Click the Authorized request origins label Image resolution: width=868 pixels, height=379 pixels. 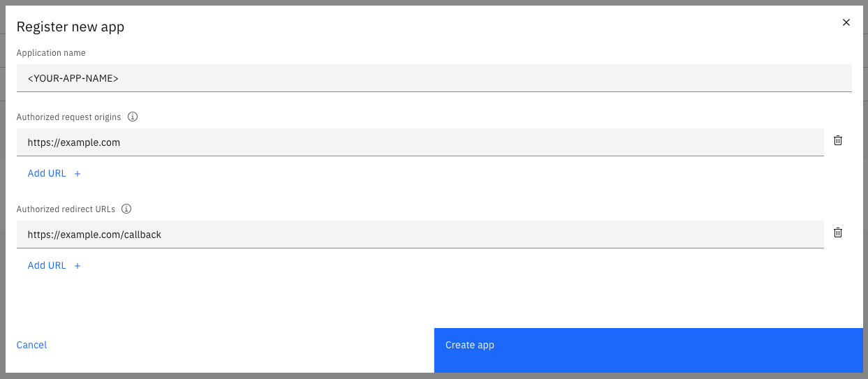pyautogui.click(x=68, y=117)
